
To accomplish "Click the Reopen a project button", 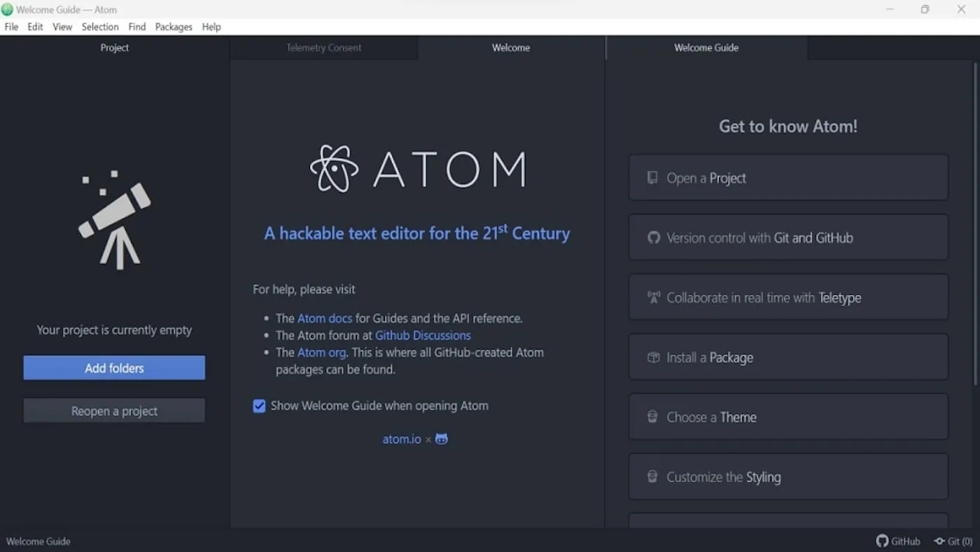I will point(114,411).
